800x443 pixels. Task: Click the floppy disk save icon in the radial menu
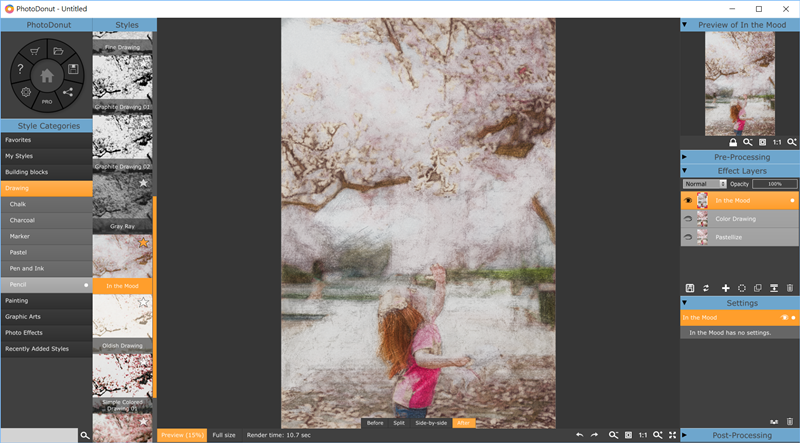tap(74, 69)
